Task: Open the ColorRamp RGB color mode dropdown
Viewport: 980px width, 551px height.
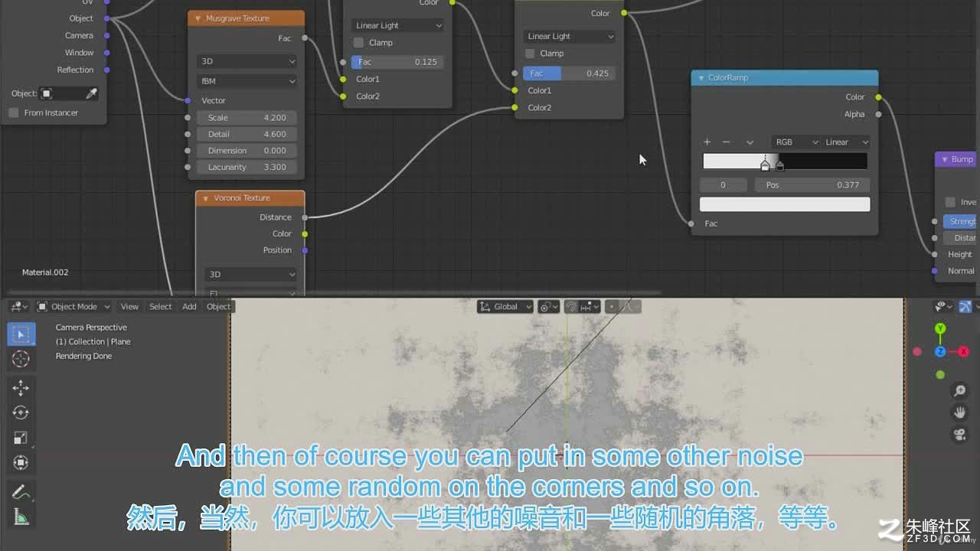Action: 796,142
